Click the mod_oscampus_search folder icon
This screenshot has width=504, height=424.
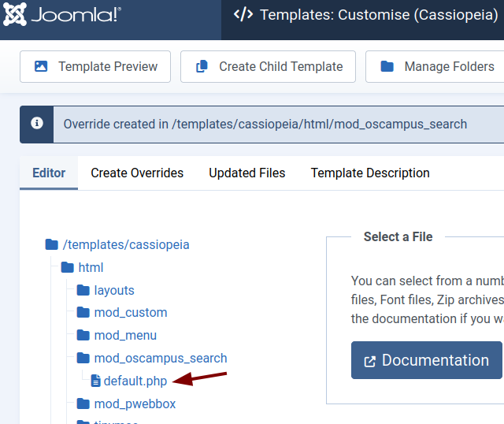click(83, 358)
